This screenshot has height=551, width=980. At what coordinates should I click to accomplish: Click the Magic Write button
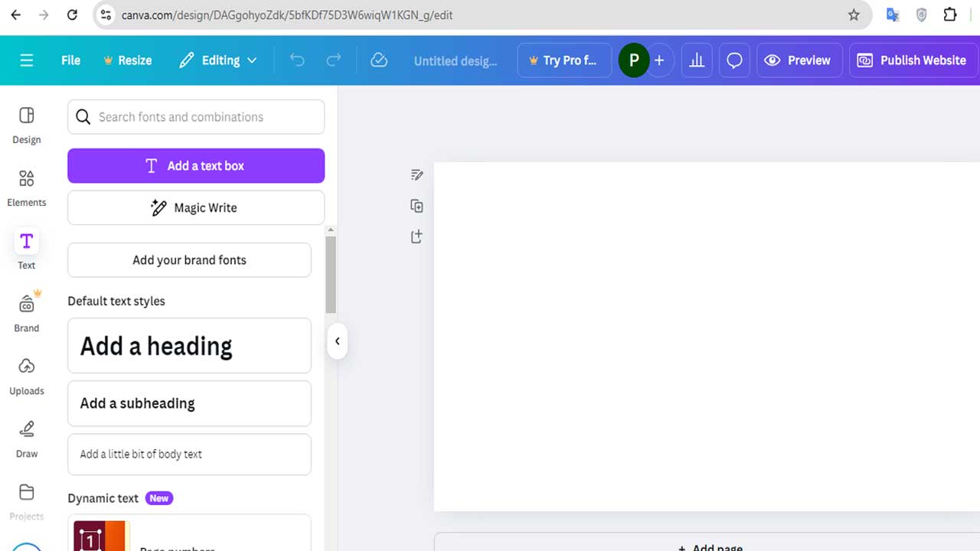(x=196, y=208)
